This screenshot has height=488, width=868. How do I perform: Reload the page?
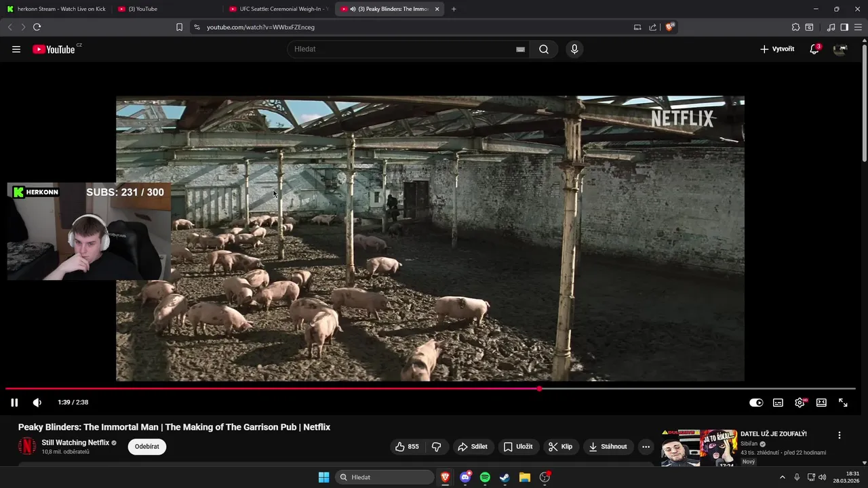37,27
